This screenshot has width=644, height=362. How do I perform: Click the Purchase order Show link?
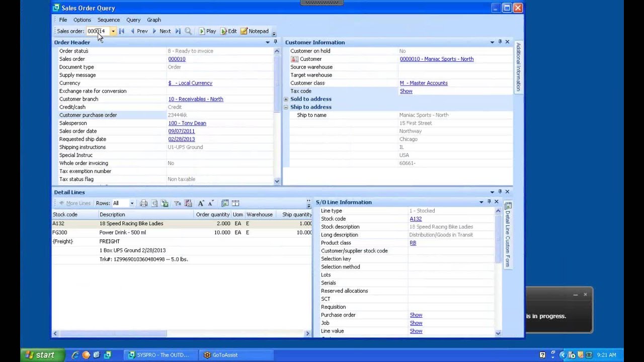416,315
